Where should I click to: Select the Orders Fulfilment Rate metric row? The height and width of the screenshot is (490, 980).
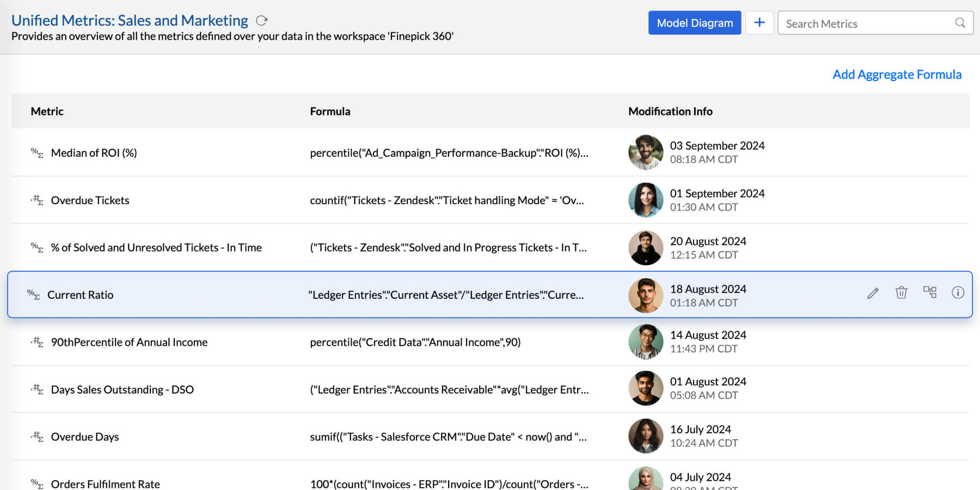click(105, 484)
